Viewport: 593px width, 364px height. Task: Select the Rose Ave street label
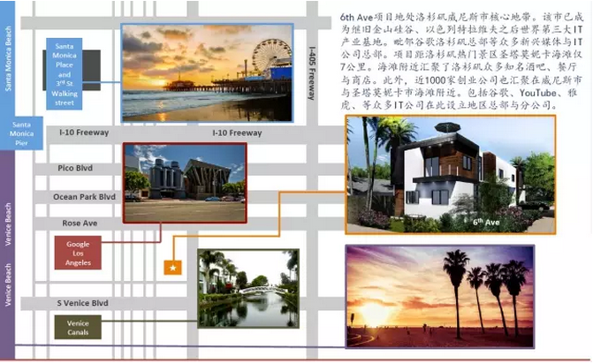tap(80, 223)
